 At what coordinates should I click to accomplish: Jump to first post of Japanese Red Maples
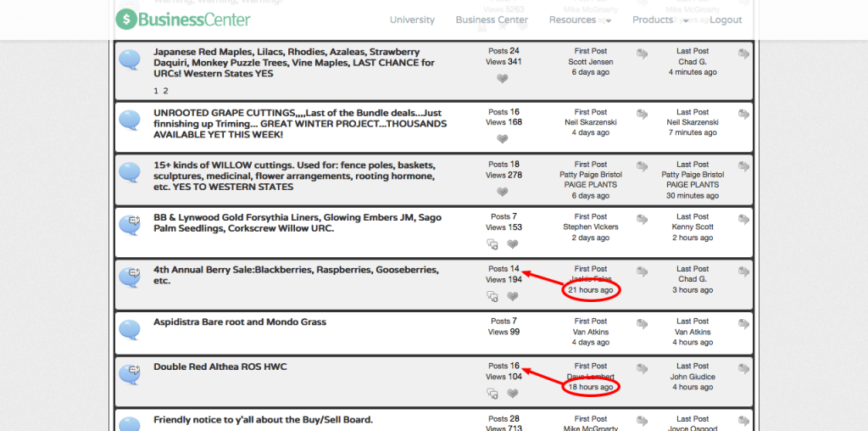[642, 54]
